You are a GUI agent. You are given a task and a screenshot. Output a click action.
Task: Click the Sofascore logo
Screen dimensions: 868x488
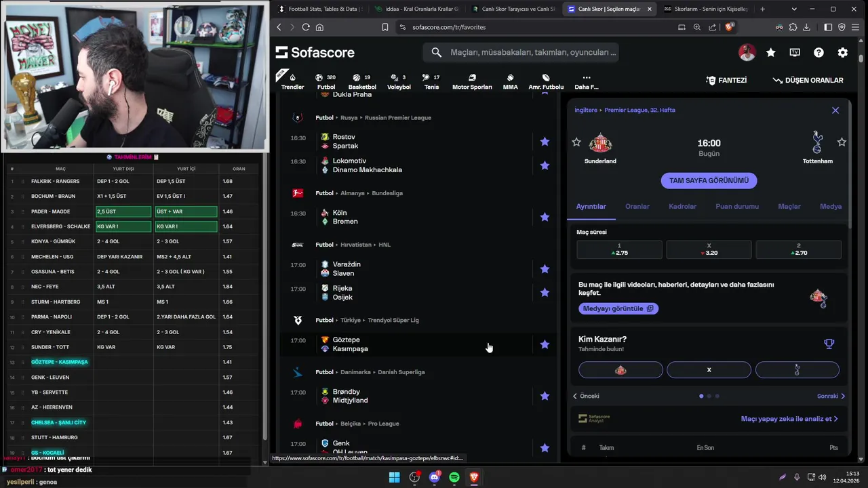tap(315, 52)
